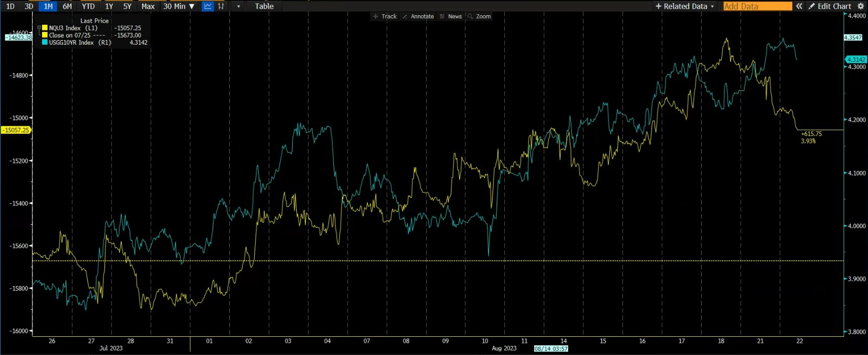The image size is (868, 355).
Task: Select the 1D time range tab
Action: (x=10, y=6)
